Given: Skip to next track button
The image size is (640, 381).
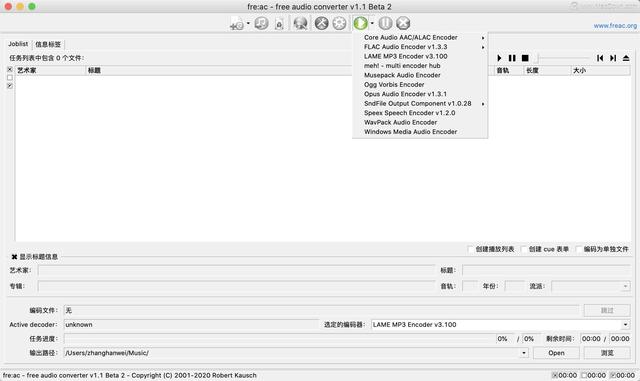Looking at the screenshot, I should 613,58.
